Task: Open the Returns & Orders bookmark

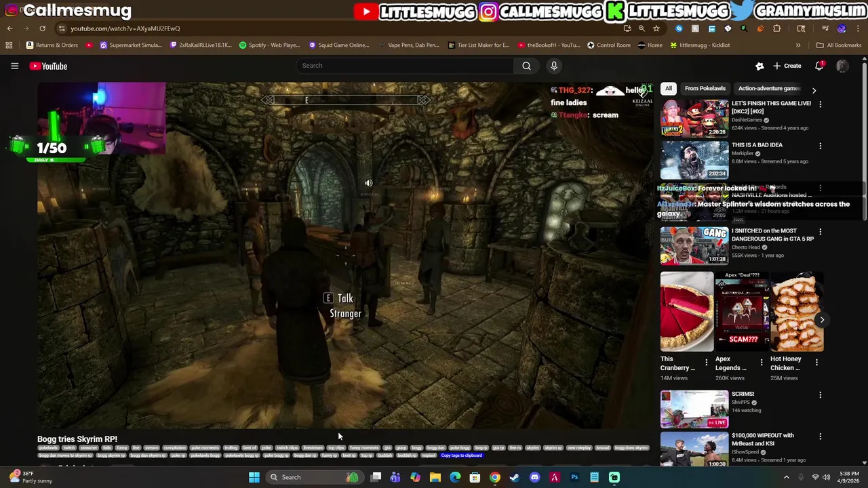Action: point(52,45)
